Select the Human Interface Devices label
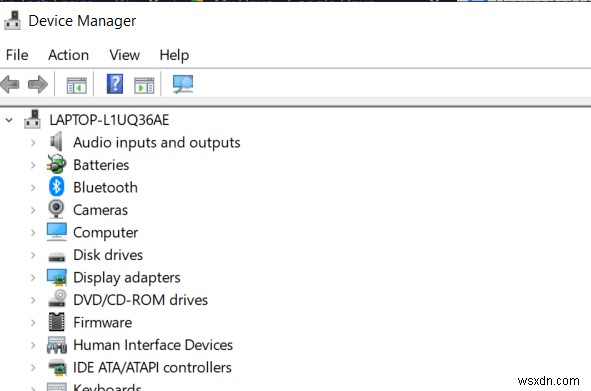Screen dimensions: 591x391 click(x=153, y=345)
